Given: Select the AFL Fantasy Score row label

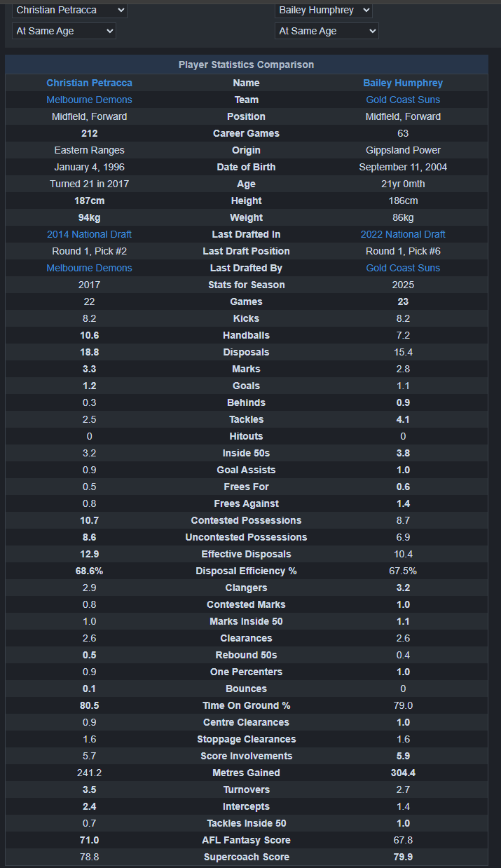Looking at the screenshot, I should click(x=246, y=840).
